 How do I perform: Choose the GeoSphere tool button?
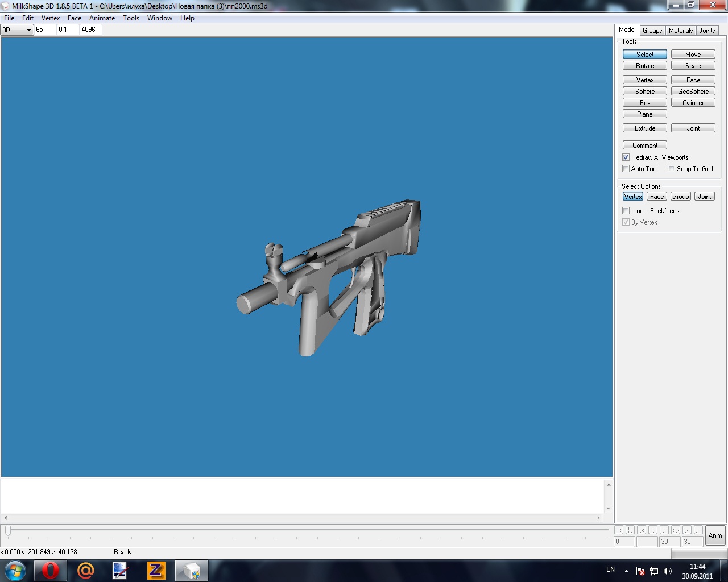pyautogui.click(x=693, y=92)
